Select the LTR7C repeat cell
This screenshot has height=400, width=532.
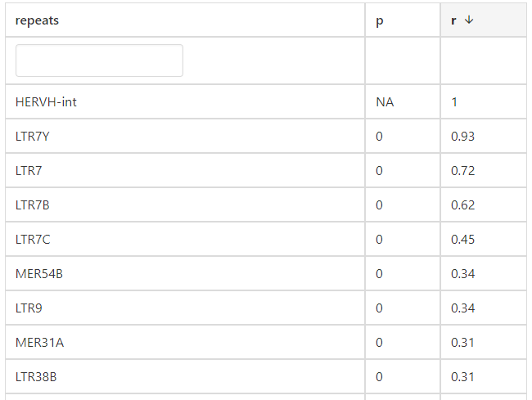pyautogui.click(x=33, y=240)
